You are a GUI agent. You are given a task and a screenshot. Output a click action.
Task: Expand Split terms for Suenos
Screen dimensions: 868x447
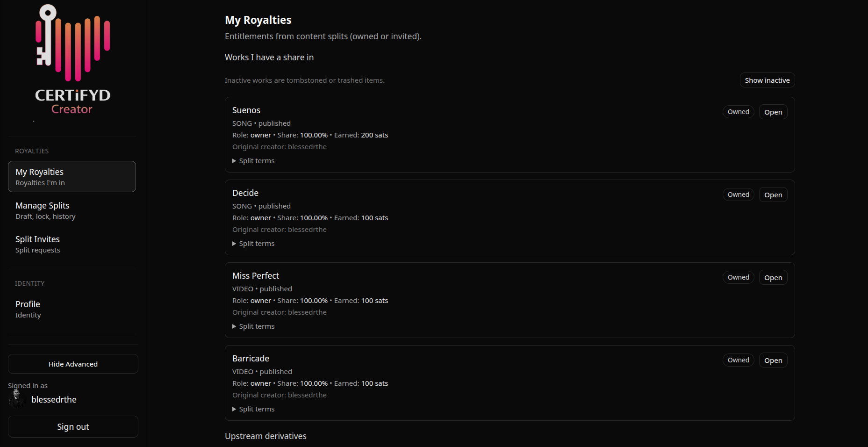[x=253, y=160]
